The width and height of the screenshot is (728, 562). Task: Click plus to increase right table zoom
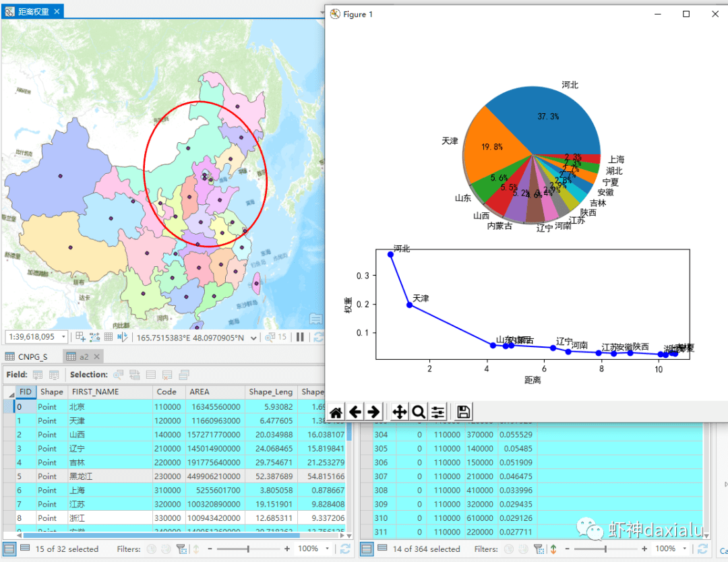coord(644,549)
